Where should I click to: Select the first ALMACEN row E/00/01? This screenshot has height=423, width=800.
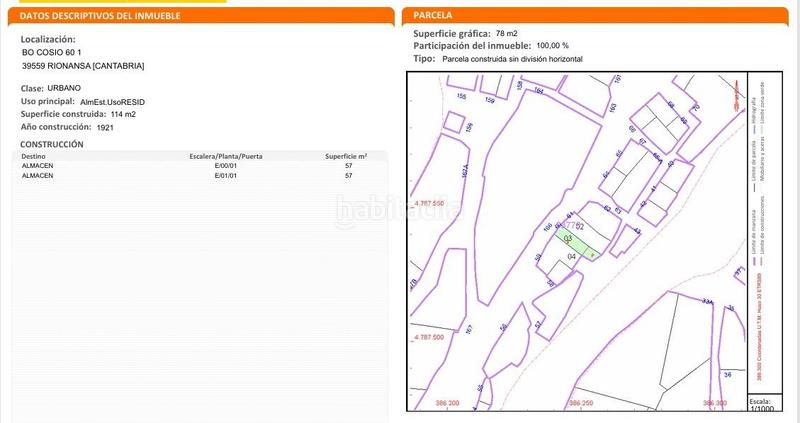pyautogui.click(x=200, y=166)
